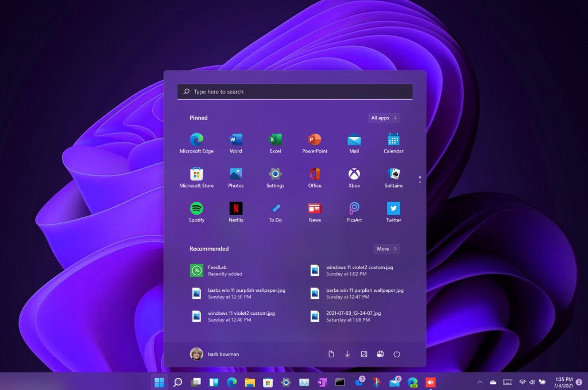Screen dimensions: 588x390
Task: Launch Word from the pinned apps
Action: tap(236, 143)
